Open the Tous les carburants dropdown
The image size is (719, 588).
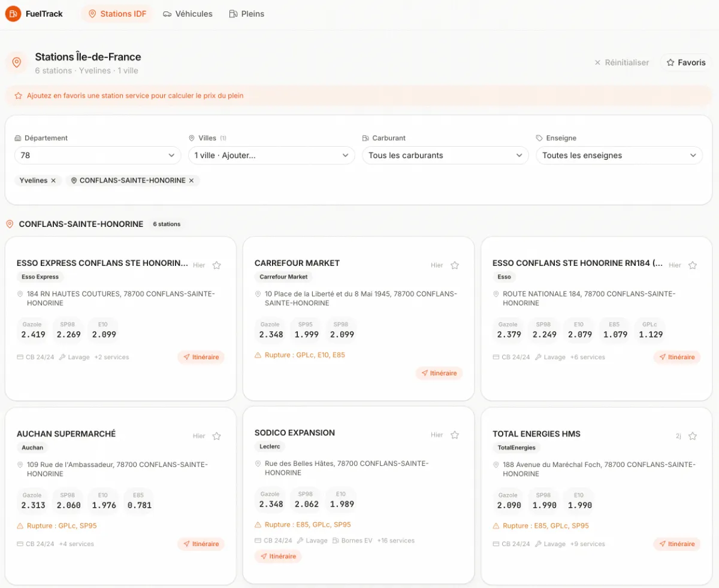445,155
